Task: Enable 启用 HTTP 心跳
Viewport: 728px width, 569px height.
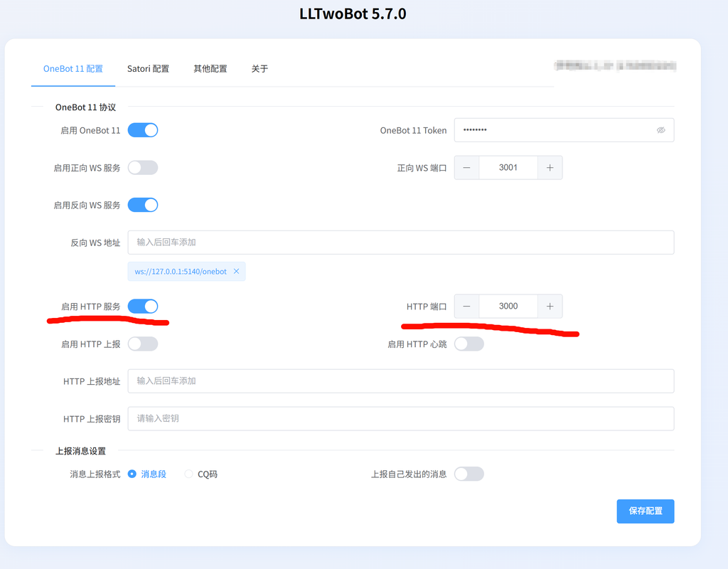Action: [x=469, y=344]
